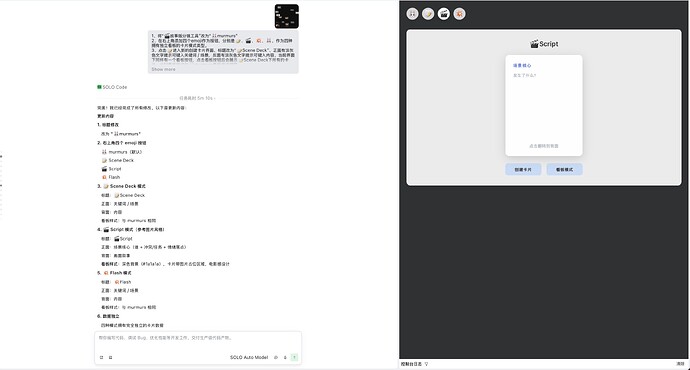Expand the console log dropdown at preview bottom
Viewport: 690px width, 370px height.
[415, 364]
